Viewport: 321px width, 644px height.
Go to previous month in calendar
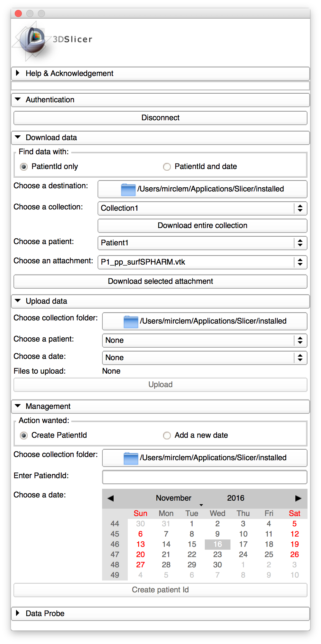click(111, 498)
